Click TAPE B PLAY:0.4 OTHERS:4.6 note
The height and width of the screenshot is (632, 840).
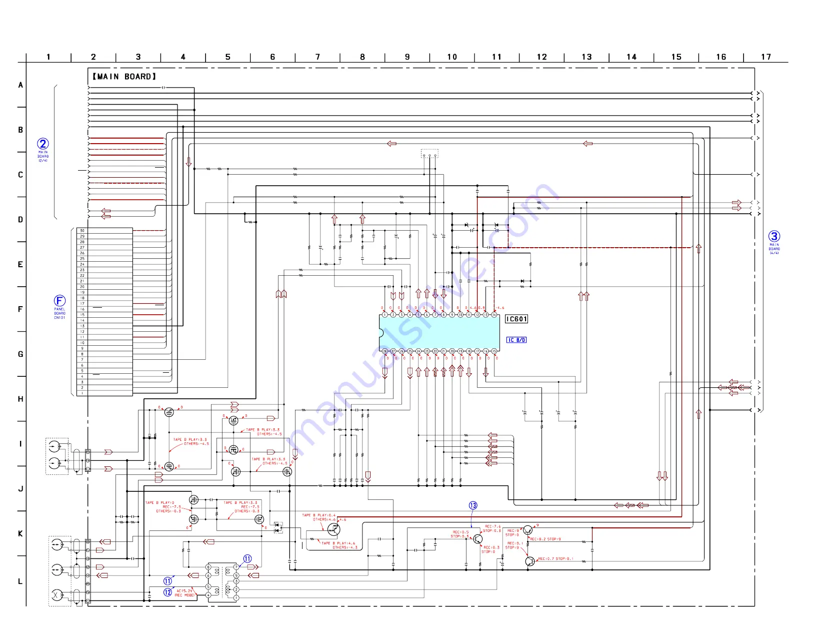tap(319, 517)
